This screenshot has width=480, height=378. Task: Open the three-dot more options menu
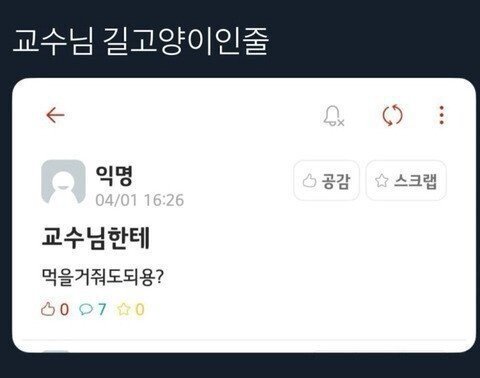(442, 115)
